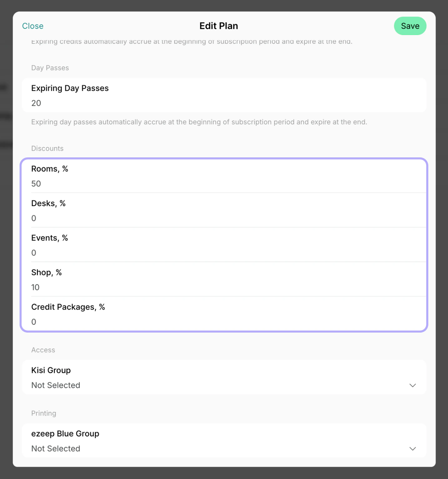The width and height of the screenshot is (448, 479).
Task: Open the ezeep Blue Group Not Selected field
Action: (224, 440)
